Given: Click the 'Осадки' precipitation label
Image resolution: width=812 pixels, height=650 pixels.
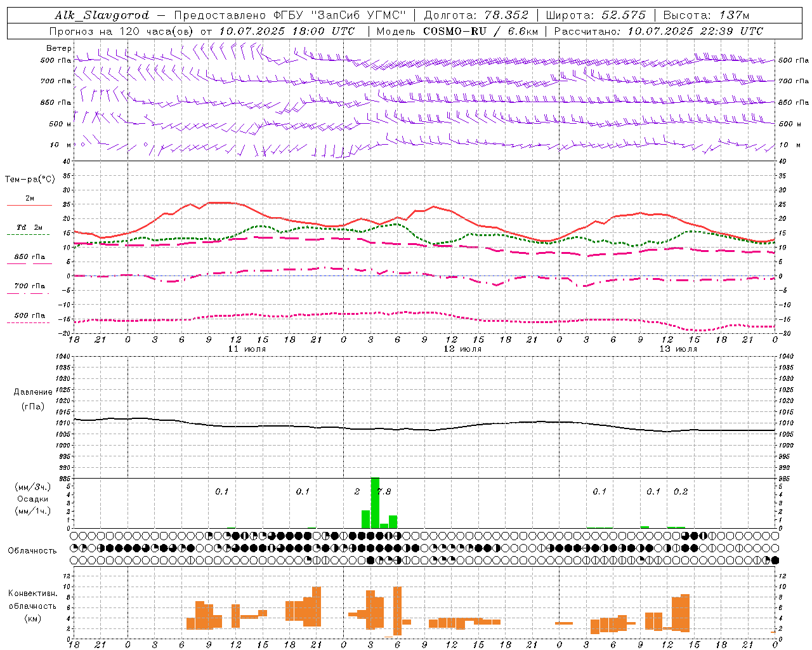Looking at the screenshot, I should click(33, 499).
